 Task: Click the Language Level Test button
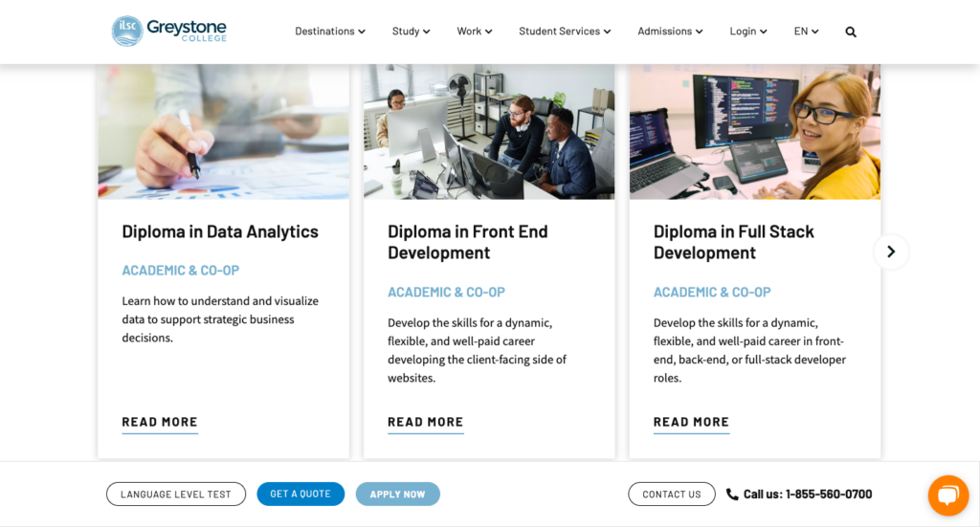[x=176, y=494]
